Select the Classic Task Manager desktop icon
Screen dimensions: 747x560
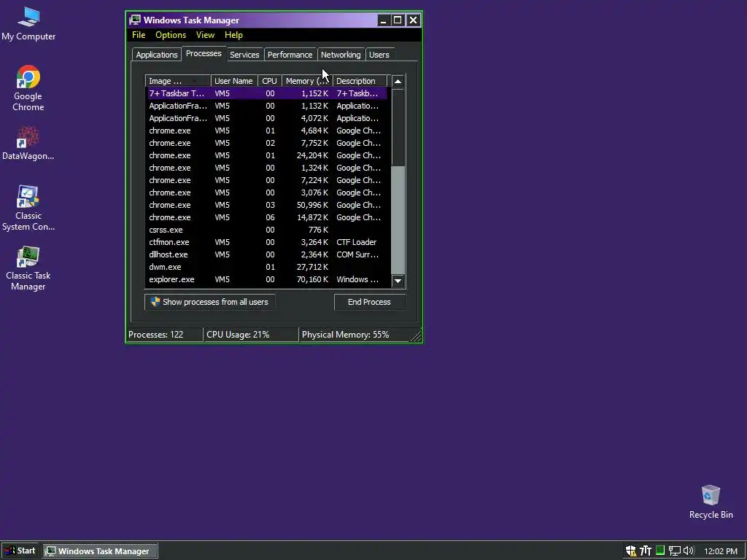pyautogui.click(x=28, y=268)
